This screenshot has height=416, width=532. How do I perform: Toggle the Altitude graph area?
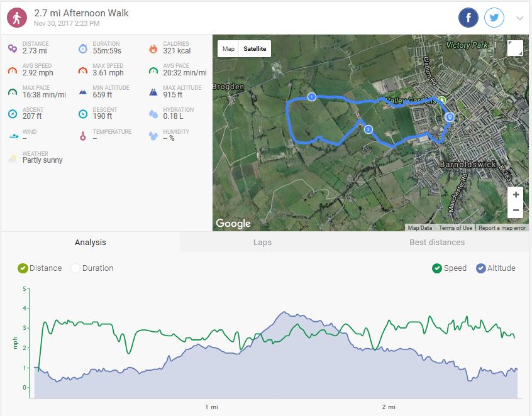pyautogui.click(x=481, y=268)
